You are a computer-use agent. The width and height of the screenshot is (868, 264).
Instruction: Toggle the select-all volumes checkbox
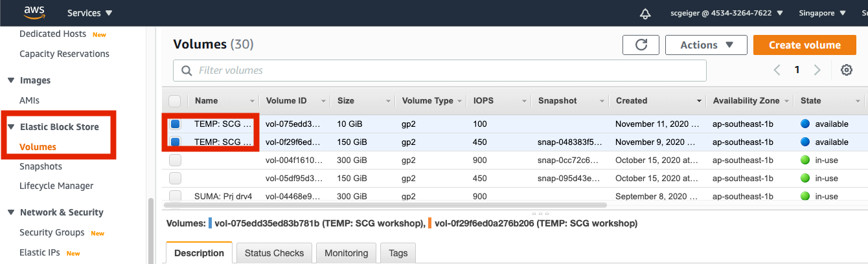pos(175,101)
